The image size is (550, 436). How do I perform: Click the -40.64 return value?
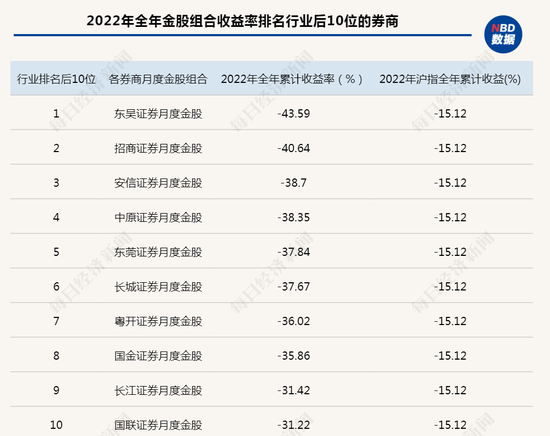294,148
